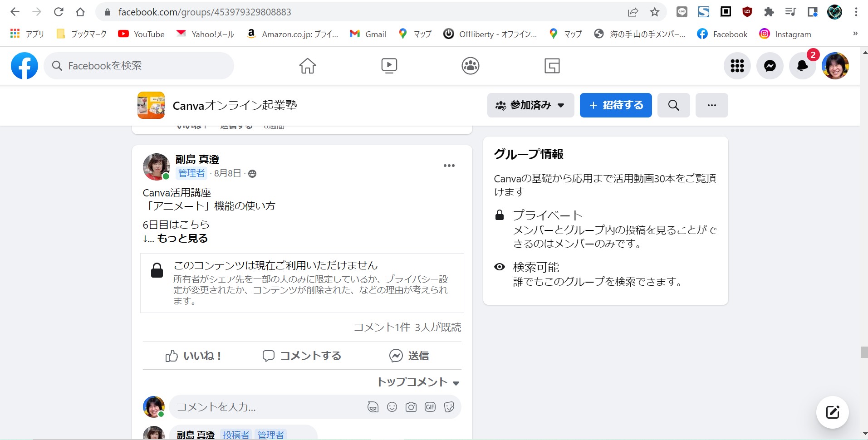
Task: Open Chrome three-dot menu
Action: point(856,12)
